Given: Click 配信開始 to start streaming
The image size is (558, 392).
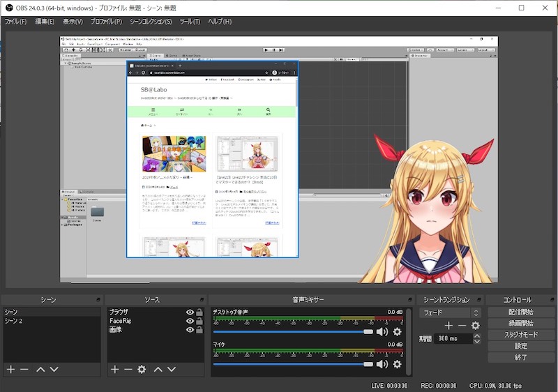Looking at the screenshot, I should (x=521, y=312).
